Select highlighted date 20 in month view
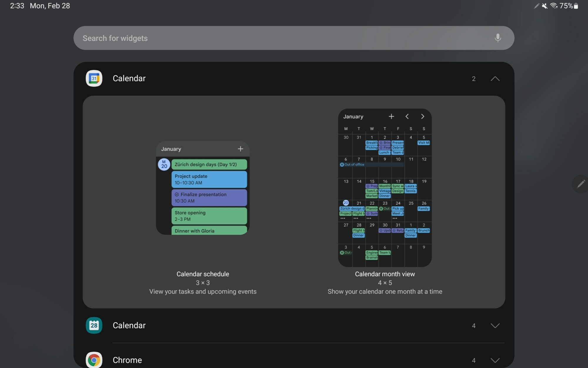Image resolution: width=588 pixels, height=368 pixels. tap(346, 203)
